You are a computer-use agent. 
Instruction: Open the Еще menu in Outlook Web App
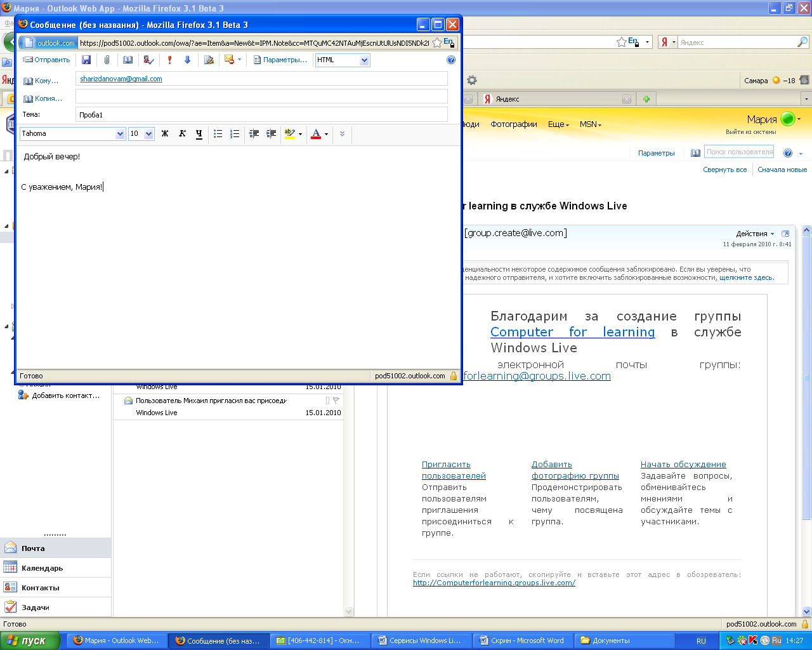coord(558,124)
